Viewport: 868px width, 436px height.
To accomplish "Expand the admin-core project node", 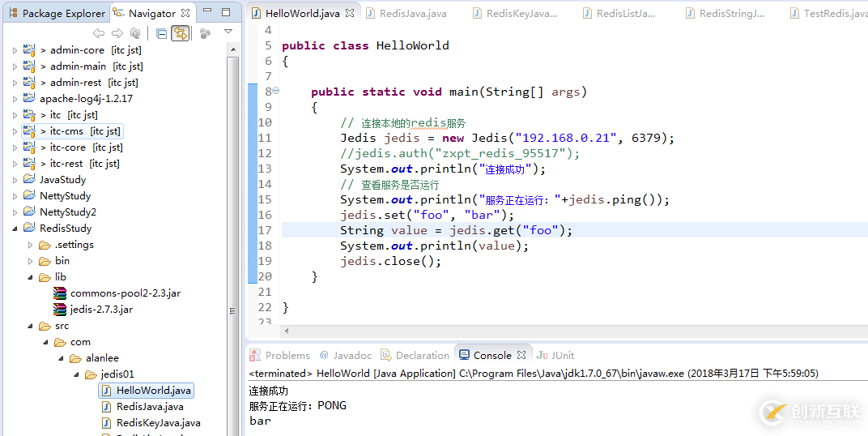I will pyautogui.click(x=15, y=50).
